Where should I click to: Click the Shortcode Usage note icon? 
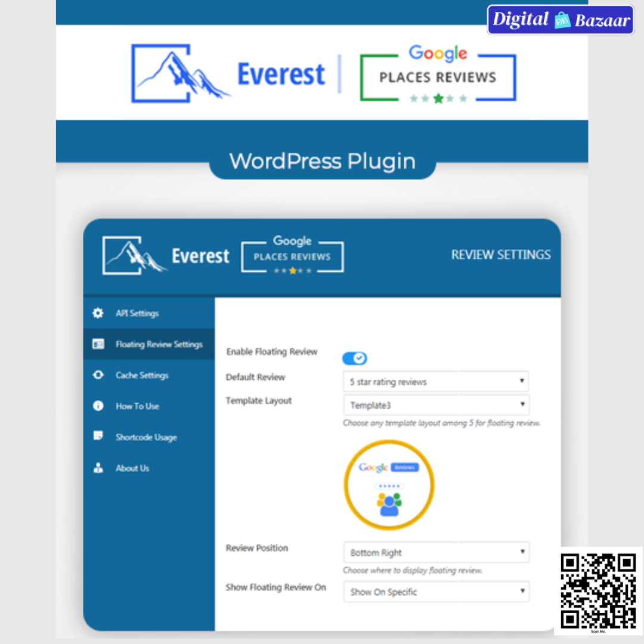(98, 436)
